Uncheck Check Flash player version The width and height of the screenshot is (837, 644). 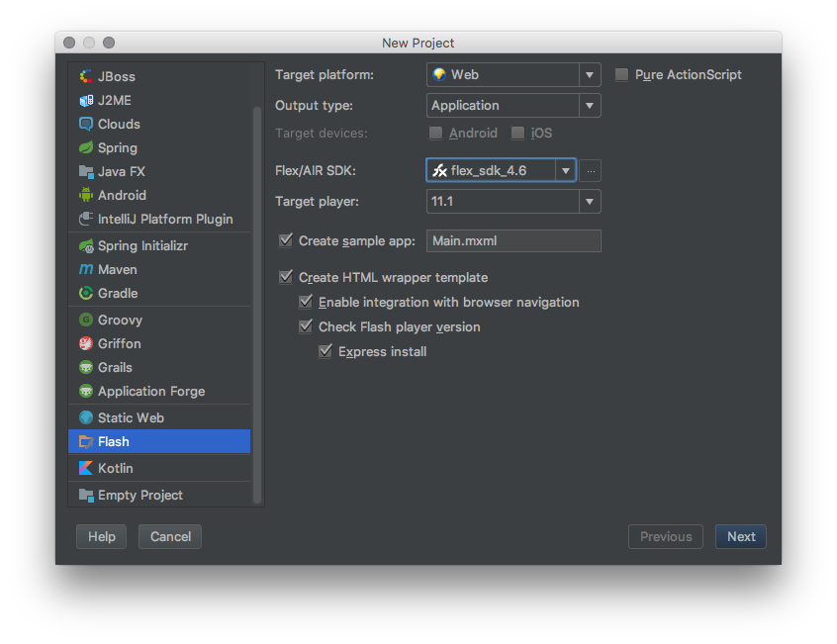(x=306, y=326)
